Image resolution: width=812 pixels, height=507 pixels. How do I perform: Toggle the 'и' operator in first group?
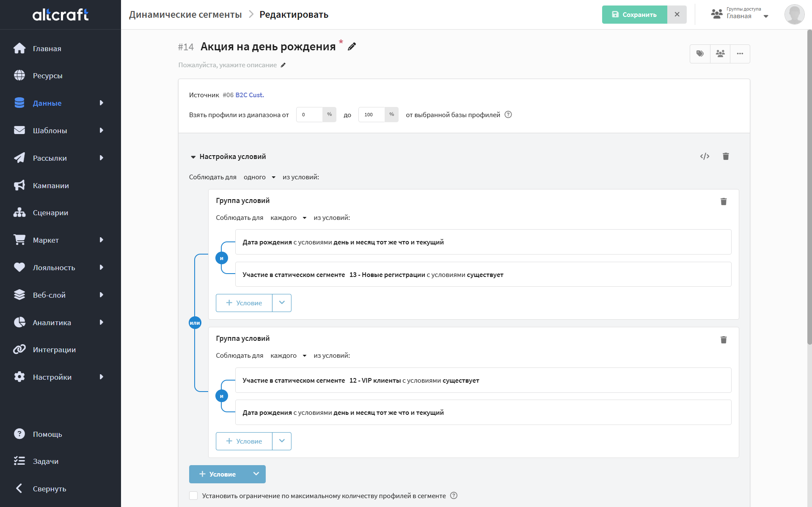tap(222, 258)
